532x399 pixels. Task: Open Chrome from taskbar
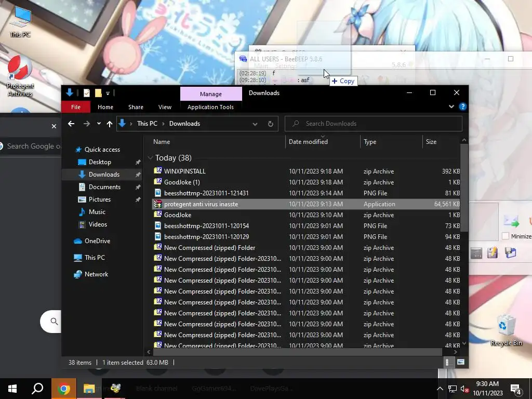tap(63, 389)
